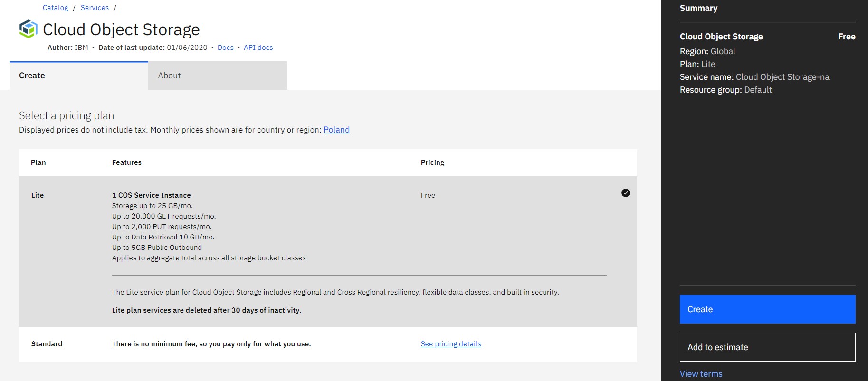Click the Pricing column header
Image resolution: width=868 pixels, height=381 pixels.
(432, 162)
